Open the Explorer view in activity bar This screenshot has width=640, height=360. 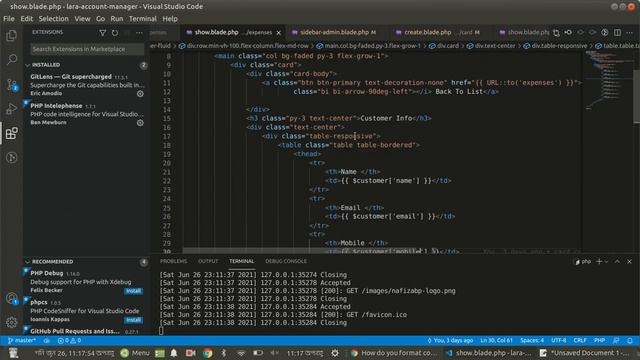tap(11, 36)
